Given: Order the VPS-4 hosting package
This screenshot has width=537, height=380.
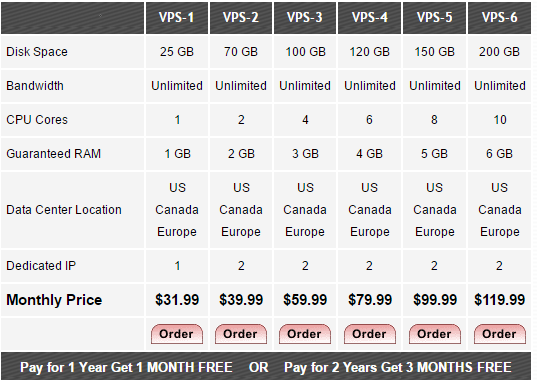Looking at the screenshot, I should [x=370, y=334].
